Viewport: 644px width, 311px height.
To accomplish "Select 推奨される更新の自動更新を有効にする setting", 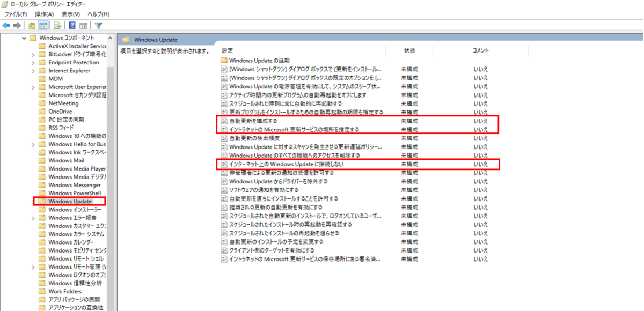I will pos(275,207).
